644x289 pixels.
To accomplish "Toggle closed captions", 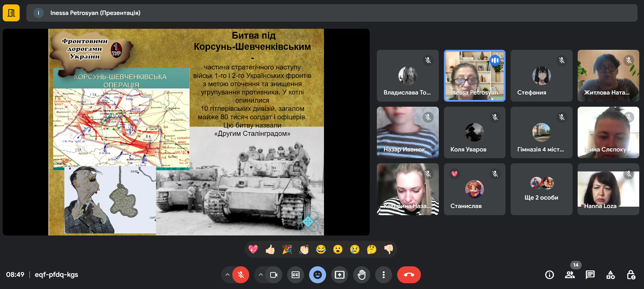I will pos(296,275).
